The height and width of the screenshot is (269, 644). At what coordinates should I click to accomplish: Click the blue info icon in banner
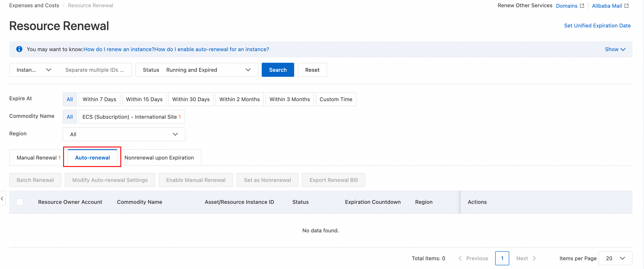click(x=19, y=49)
